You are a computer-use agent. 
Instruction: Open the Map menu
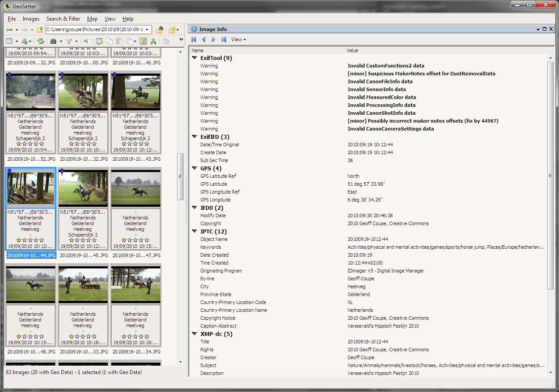pos(92,19)
